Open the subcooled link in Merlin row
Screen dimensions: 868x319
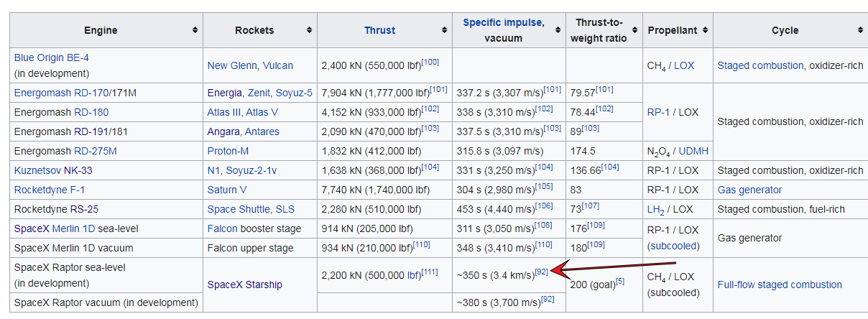click(674, 246)
